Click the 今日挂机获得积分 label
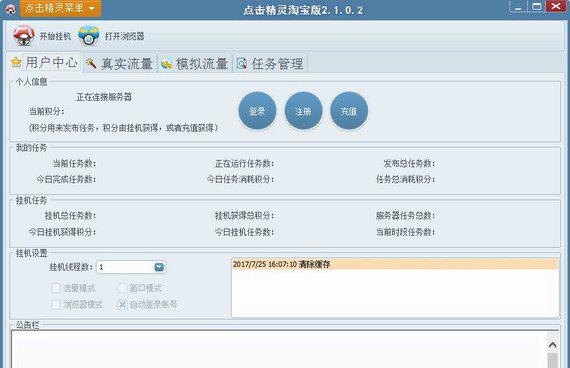570x368 pixels. point(63,232)
